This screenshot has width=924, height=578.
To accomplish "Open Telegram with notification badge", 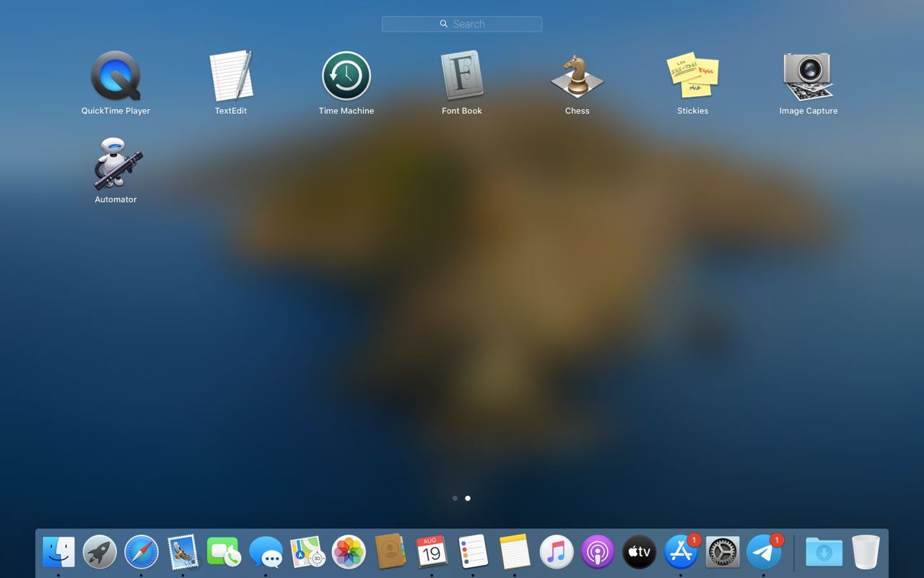I will (764, 552).
